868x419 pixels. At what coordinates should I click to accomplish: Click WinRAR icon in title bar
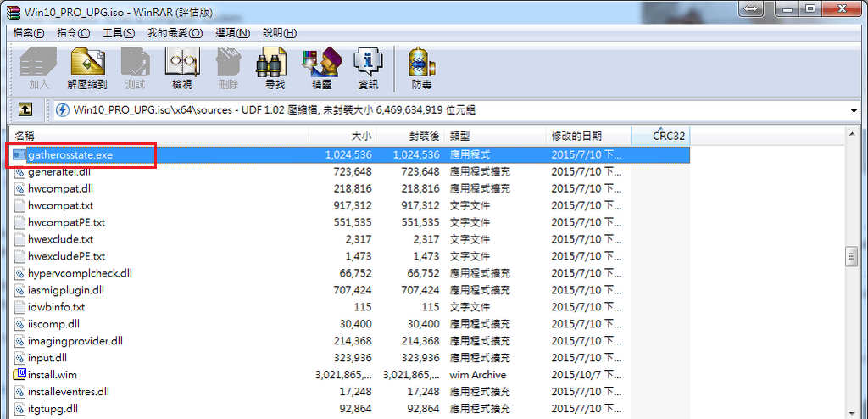click(x=14, y=12)
